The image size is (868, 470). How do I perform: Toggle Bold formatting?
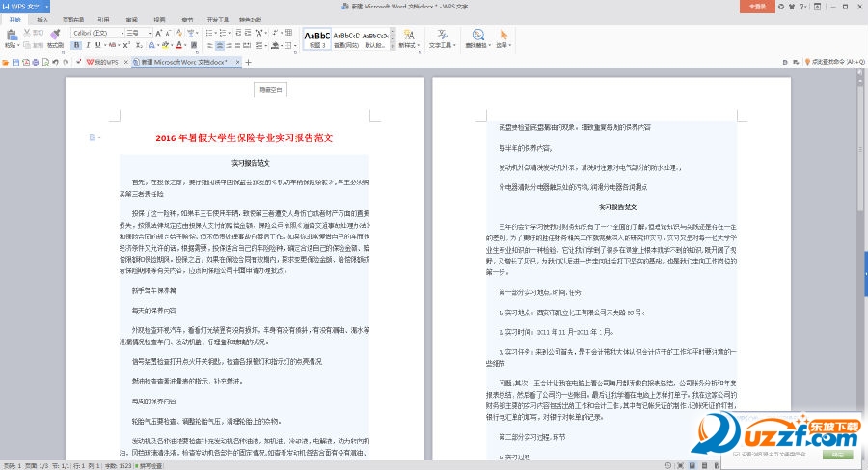point(75,45)
